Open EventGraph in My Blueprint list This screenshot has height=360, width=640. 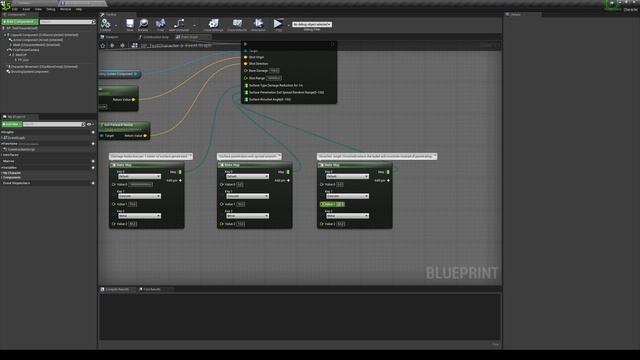(x=15, y=138)
